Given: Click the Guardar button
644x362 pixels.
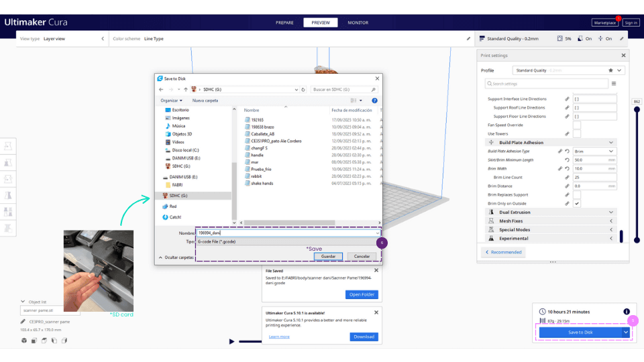Looking at the screenshot, I should click(x=328, y=256).
